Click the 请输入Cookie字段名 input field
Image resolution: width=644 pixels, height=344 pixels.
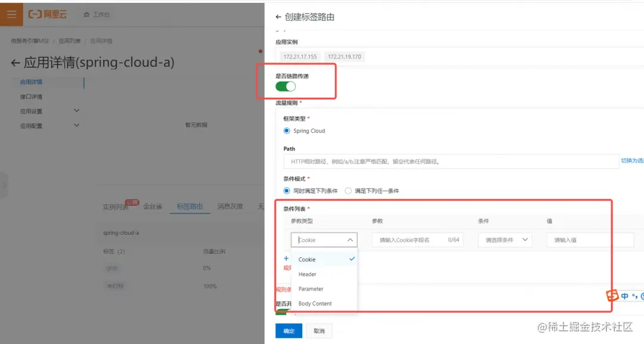[x=417, y=240]
